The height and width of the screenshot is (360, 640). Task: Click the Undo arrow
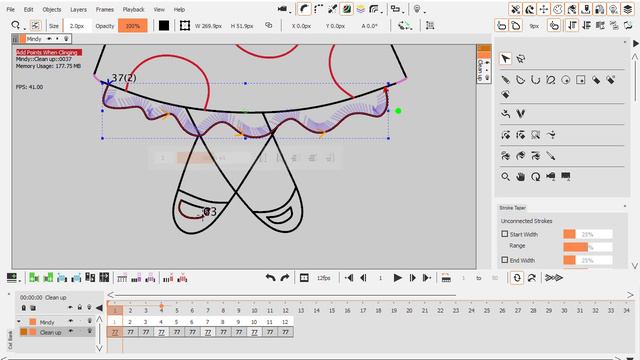point(270,278)
